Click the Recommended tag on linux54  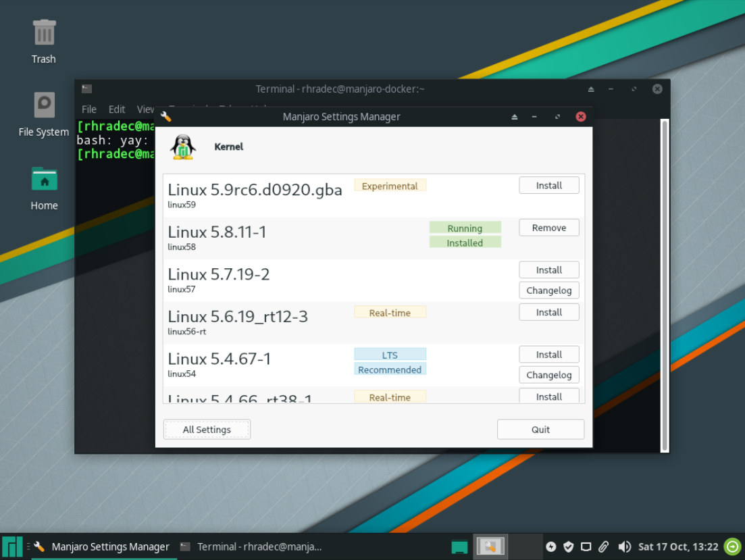tap(390, 370)
